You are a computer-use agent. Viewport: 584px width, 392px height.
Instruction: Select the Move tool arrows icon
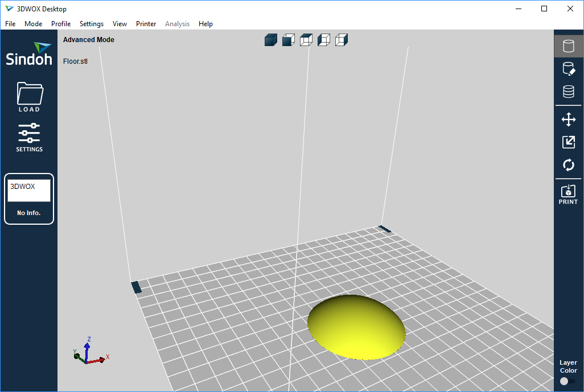(569, 119)
